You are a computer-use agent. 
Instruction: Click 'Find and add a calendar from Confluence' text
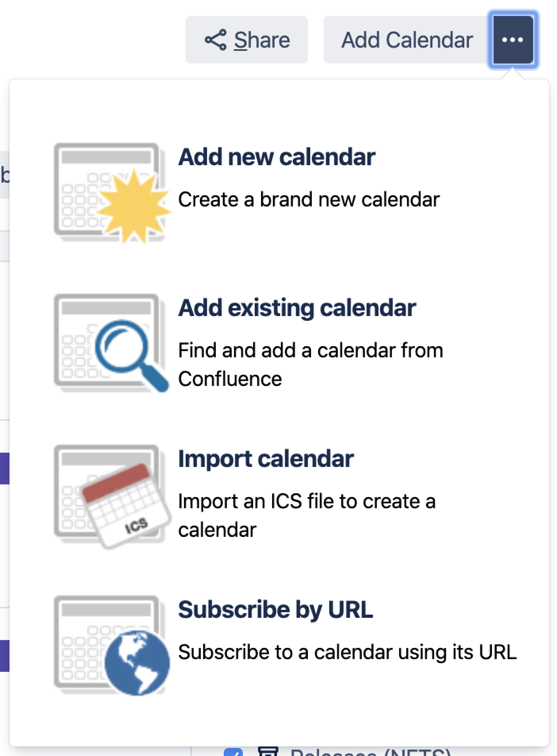tap(310, 364)
